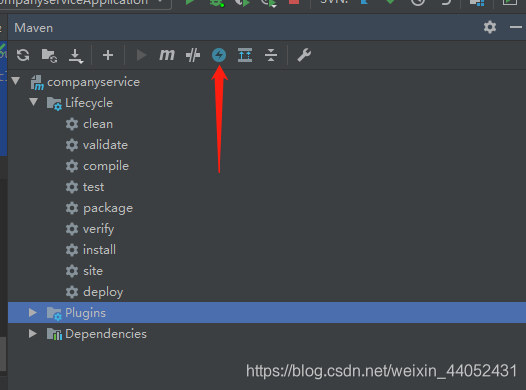The image size is (526, 390).
Task: Add Maven project plus icon
Action: coord(108,55)
